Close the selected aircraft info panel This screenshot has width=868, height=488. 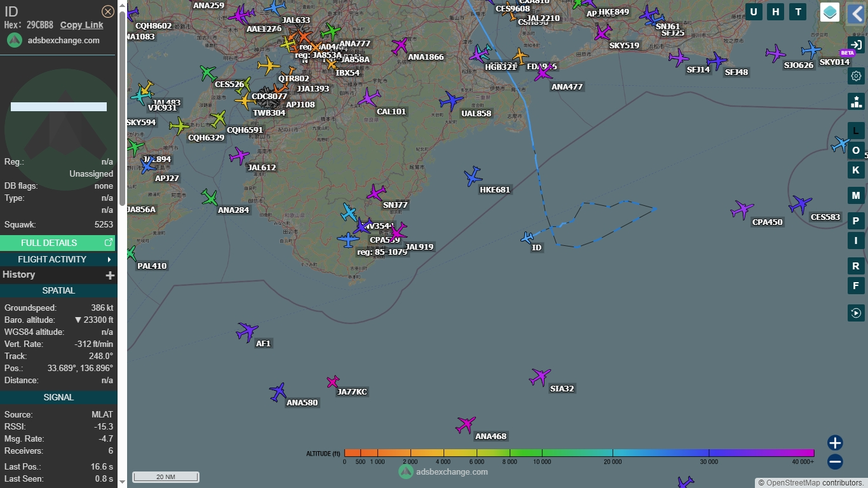click(x=108, y=11)
